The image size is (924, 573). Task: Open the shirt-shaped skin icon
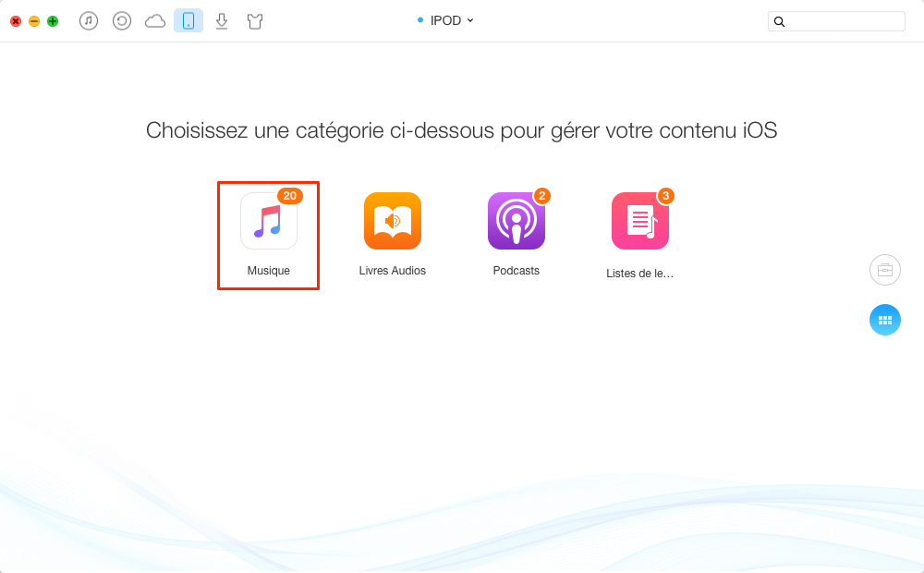[x=255, y=22]
